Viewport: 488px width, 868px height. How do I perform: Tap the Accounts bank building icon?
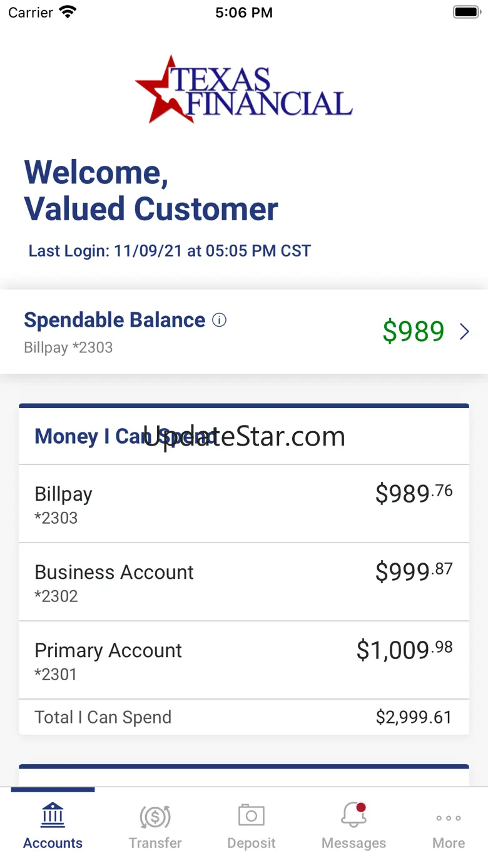coord(53,815)
